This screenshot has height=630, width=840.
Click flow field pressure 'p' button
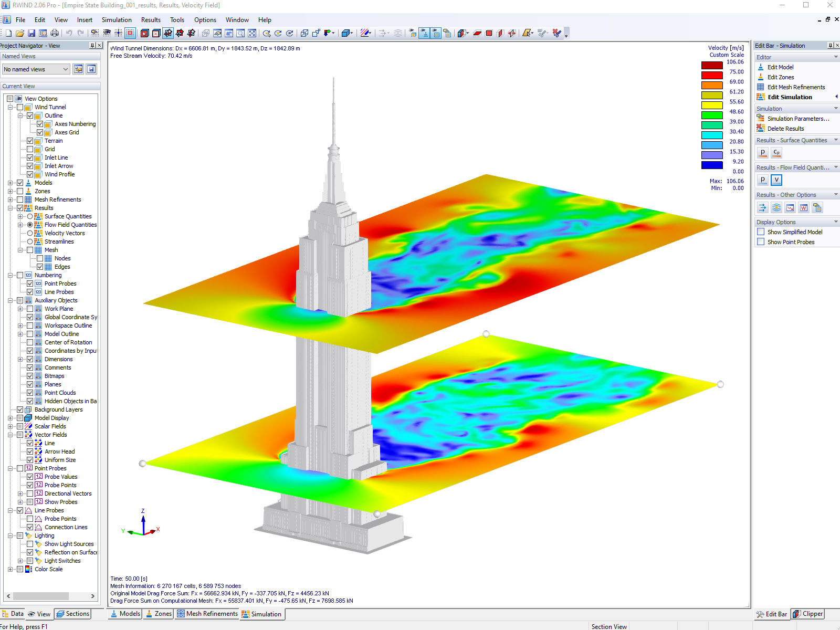[x=763, y=180]
